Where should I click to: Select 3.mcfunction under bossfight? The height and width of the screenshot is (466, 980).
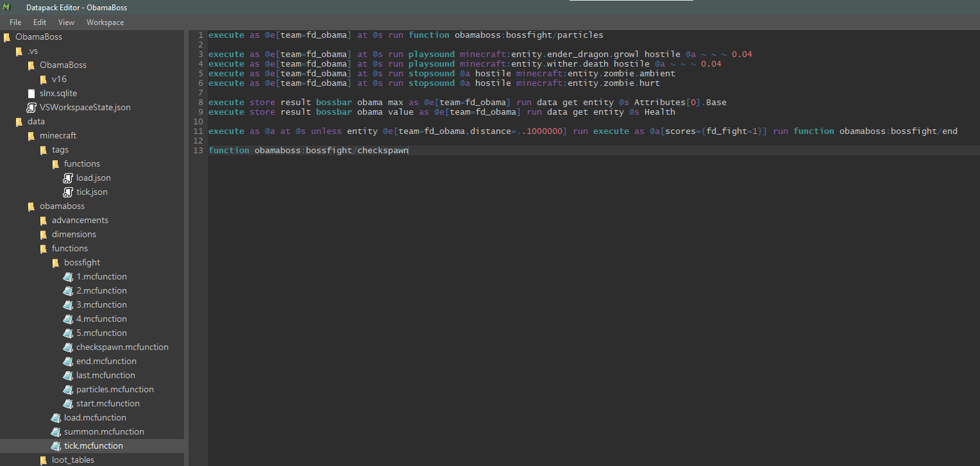[102, 305]
